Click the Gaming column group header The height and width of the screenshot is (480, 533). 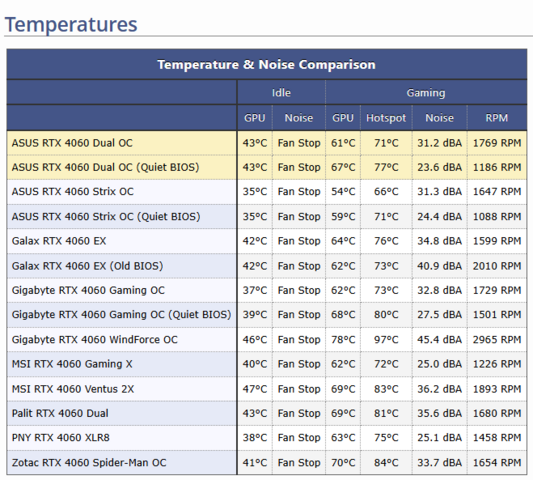(426, 93)
